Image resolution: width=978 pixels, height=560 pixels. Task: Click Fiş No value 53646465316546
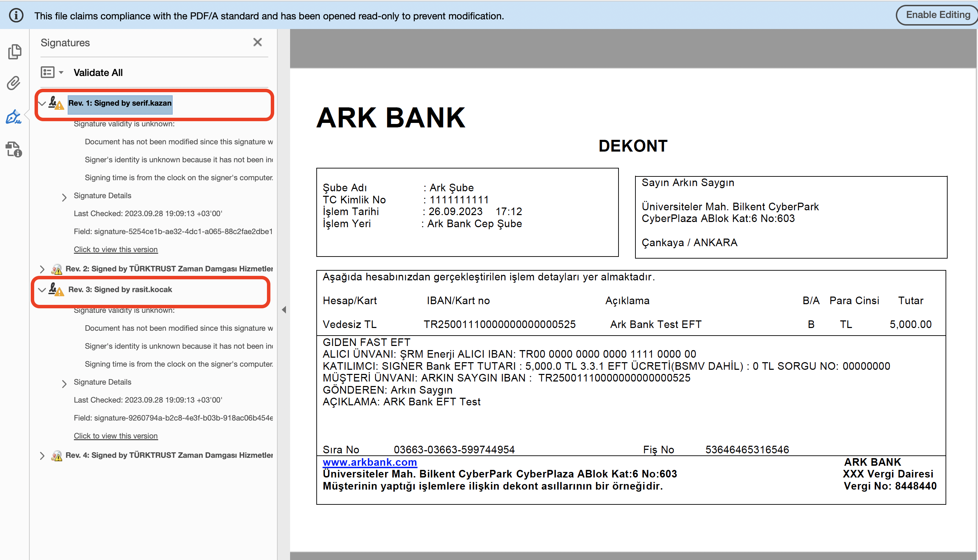[x=747, y=449]
